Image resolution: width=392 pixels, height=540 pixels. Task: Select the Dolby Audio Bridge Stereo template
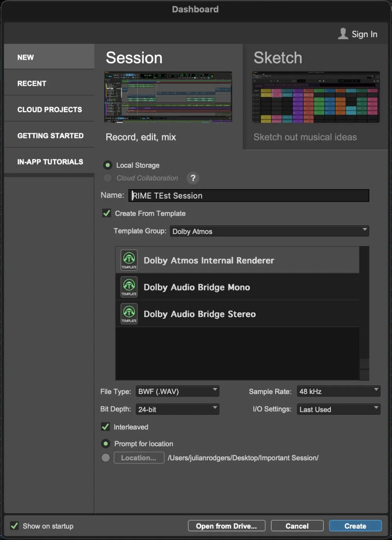[x=237, y=314]
